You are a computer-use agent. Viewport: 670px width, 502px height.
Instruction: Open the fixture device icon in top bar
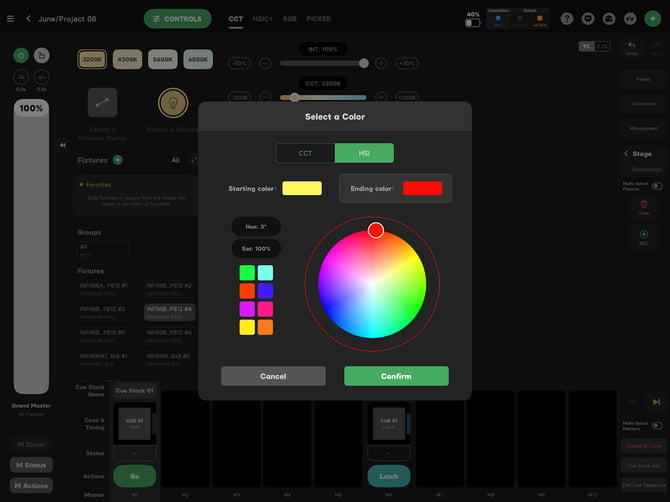[609, 19]
